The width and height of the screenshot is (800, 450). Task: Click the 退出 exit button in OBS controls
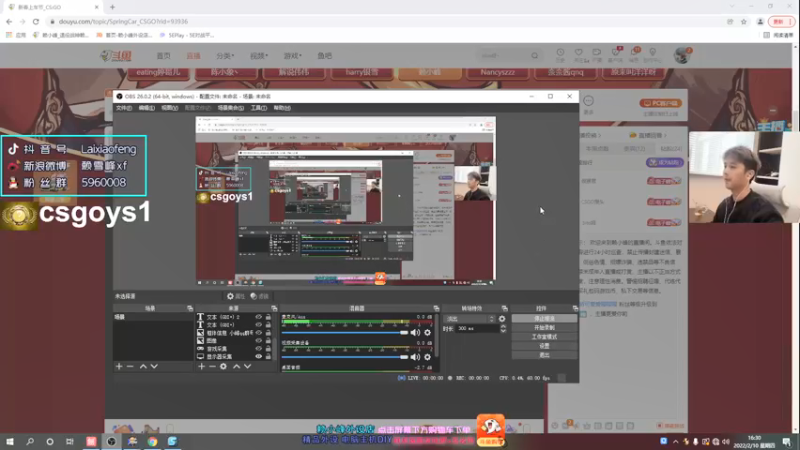[x=544, y=355]
